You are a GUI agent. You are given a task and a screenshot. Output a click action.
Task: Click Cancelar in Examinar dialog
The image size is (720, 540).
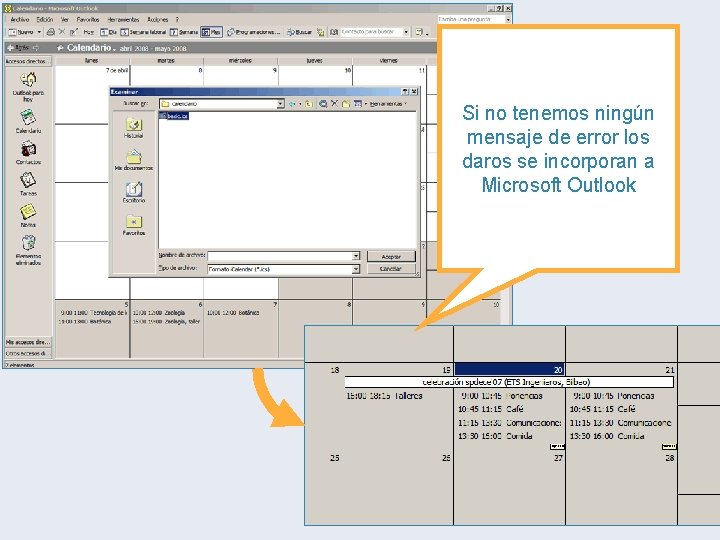(x=391, y=269)
